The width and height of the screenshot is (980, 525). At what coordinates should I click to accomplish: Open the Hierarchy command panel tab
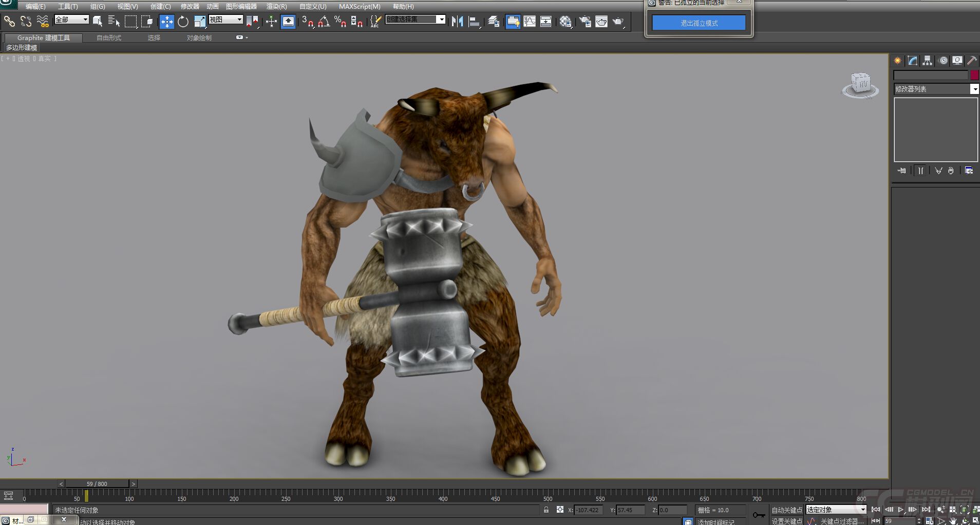927,60
